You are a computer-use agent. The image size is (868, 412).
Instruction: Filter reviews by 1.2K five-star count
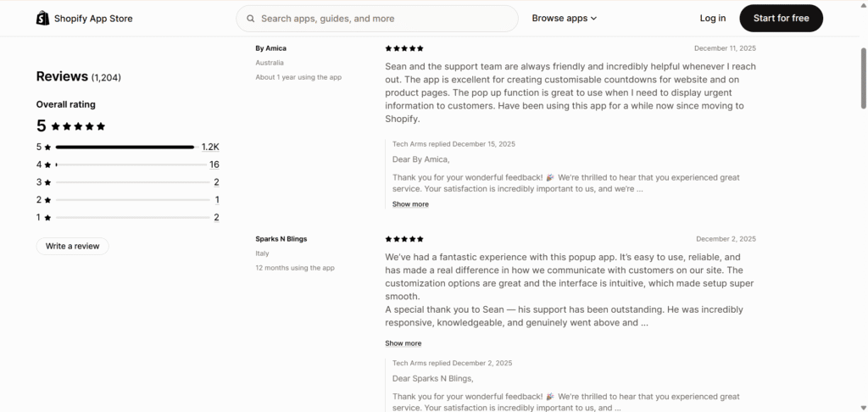click(210, 147)
